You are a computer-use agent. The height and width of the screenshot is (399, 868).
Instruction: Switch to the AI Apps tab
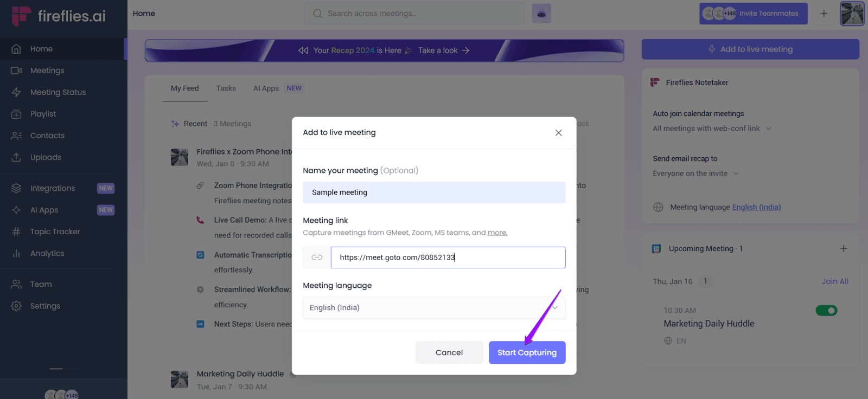point(266,88)
